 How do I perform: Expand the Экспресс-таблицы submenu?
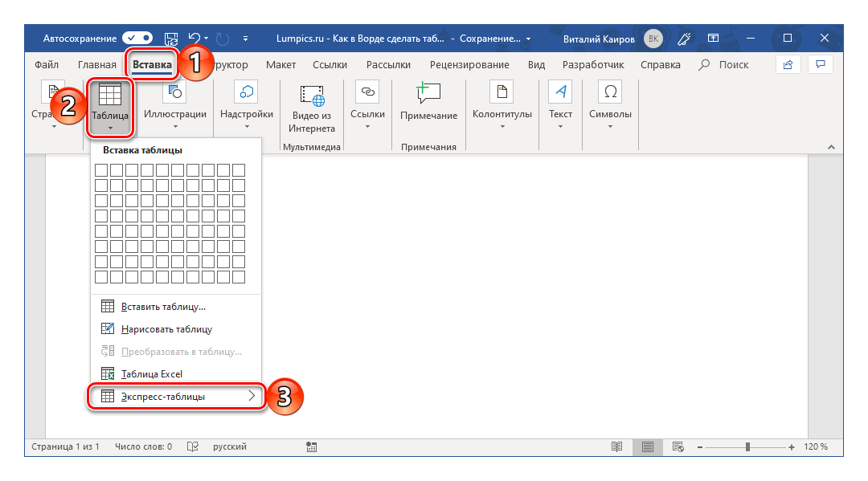177,397
